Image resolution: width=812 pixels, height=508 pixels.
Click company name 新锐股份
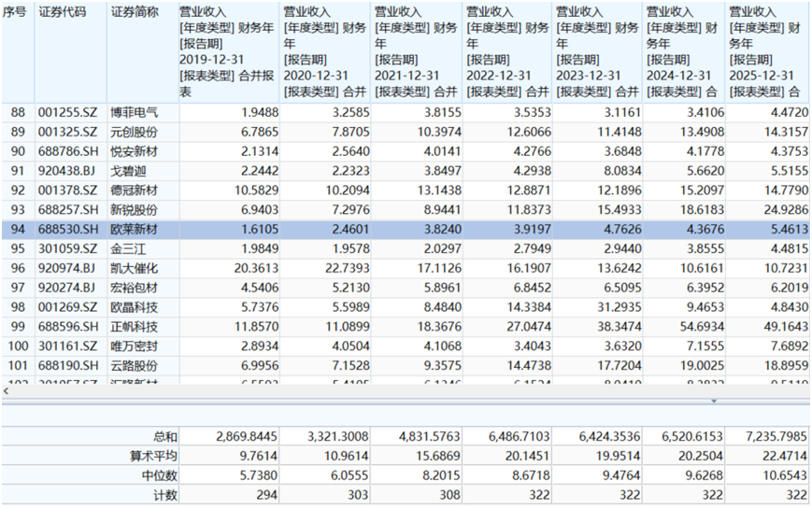point(135,209)
